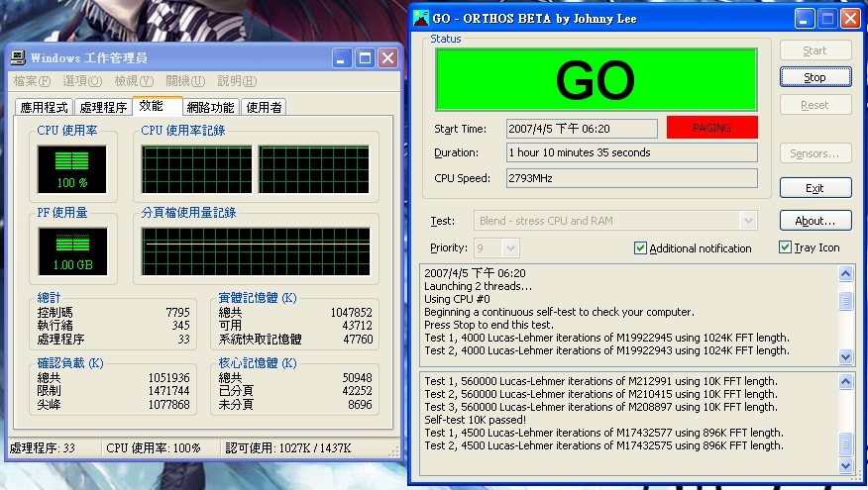Image resolution: width=868 pixels, height=490 pixels.
Task: Switch to the 使用者 tab
Action: [x=264, y=107]
